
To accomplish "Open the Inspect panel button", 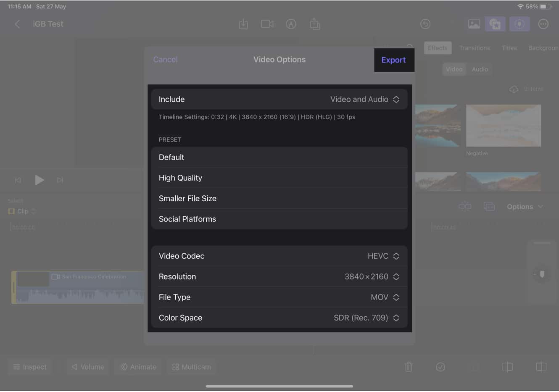I will pos(30,367).
